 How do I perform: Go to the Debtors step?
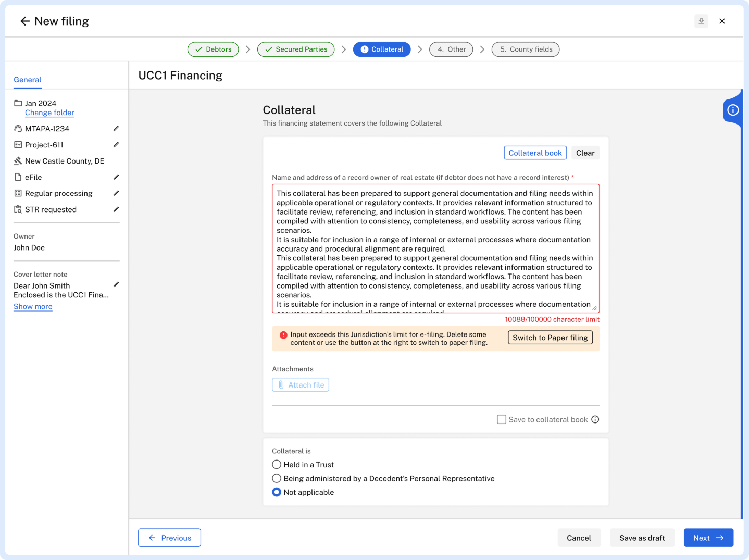pos(213,49)
